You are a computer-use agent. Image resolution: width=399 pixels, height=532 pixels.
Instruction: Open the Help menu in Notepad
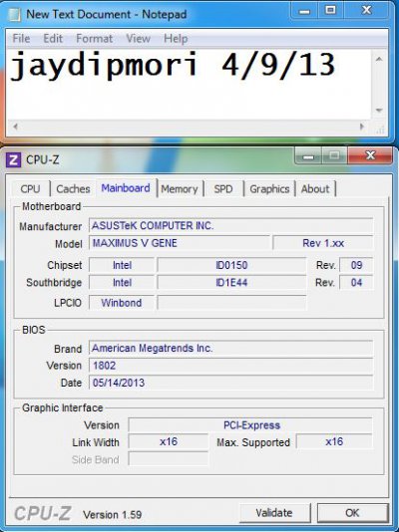coord(176,38)
